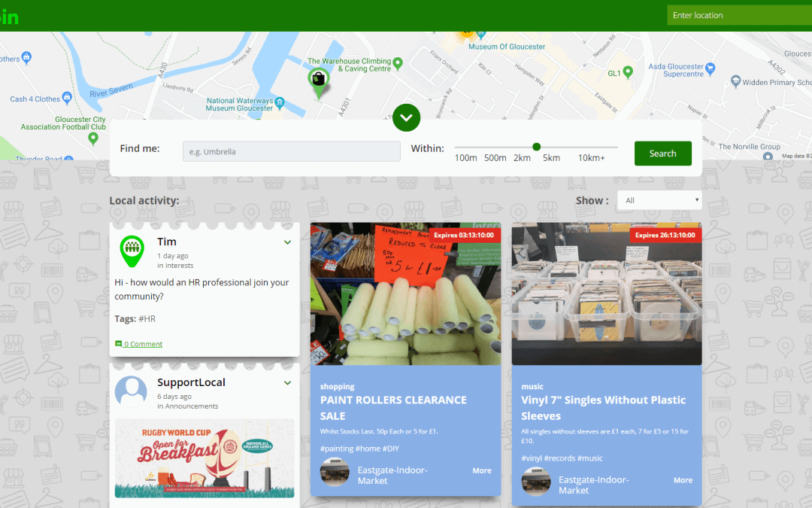Click #vinyl #records #music hashtags

click(x=562, y=458)
